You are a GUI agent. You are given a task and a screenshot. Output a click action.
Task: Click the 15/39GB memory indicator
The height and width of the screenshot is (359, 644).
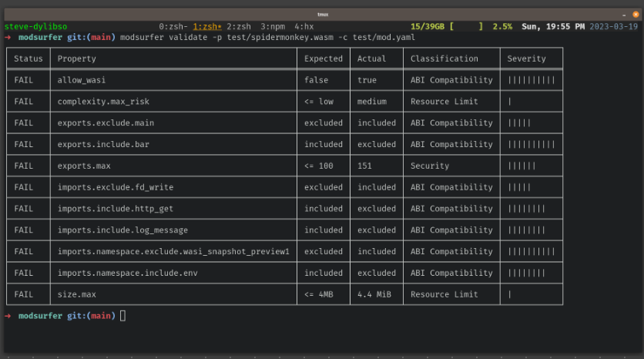(x=430, y=26)
